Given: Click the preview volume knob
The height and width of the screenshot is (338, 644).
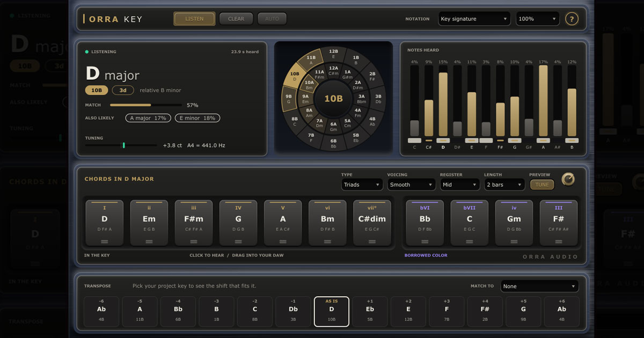Looking at the screenshot, I should tap(568, 179).
